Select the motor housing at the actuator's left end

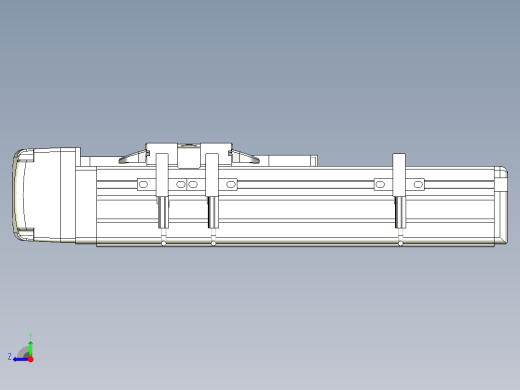pos(45,194)
